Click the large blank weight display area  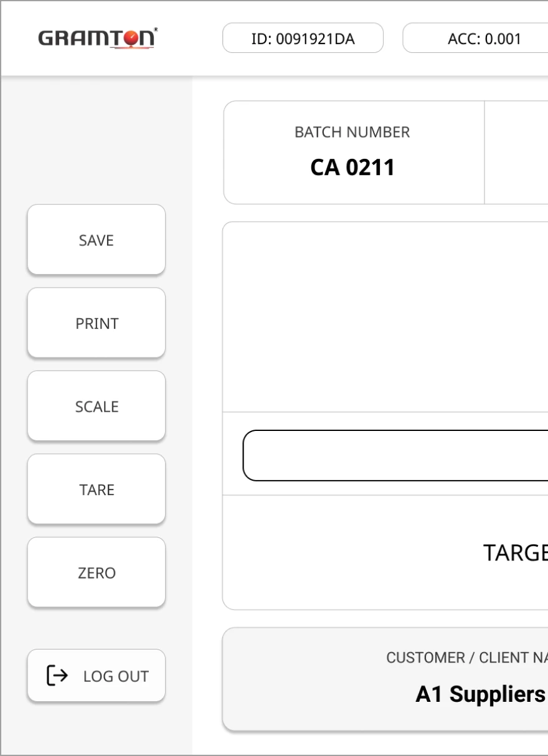click(x=385, y=316)
